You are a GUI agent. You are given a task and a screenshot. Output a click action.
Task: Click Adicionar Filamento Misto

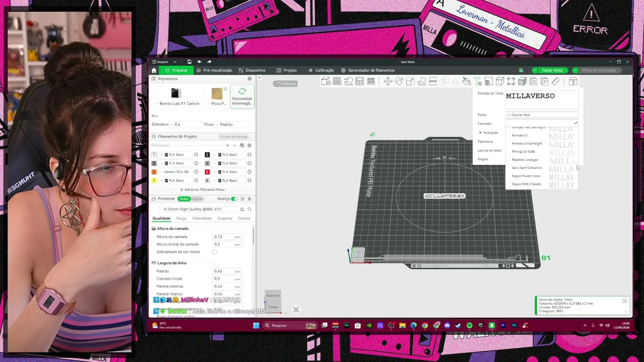pos(202,190)
